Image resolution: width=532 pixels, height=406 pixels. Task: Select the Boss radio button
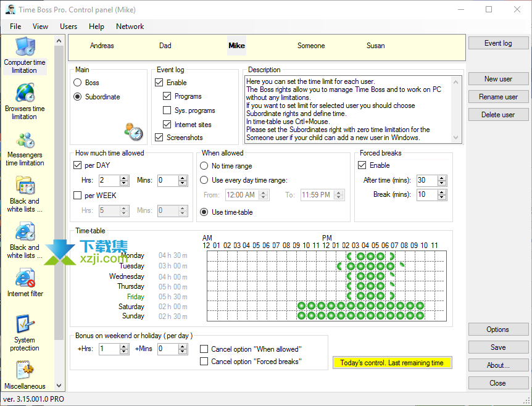click(78, 83)
